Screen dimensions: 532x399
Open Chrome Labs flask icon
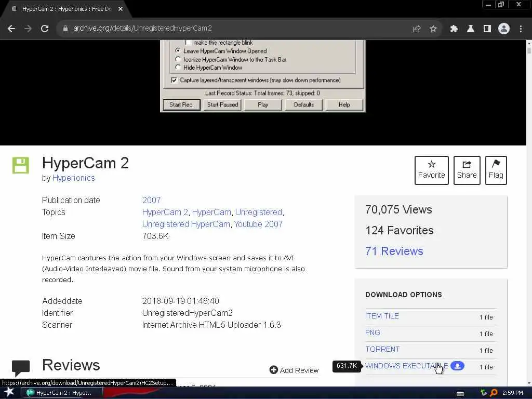[x=470, y=29]
